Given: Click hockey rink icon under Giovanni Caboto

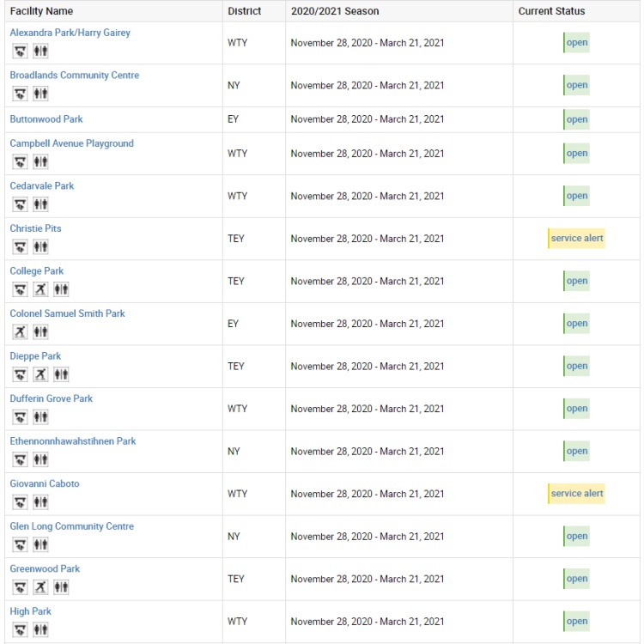Looking at the screenshot, I should 20,502.
